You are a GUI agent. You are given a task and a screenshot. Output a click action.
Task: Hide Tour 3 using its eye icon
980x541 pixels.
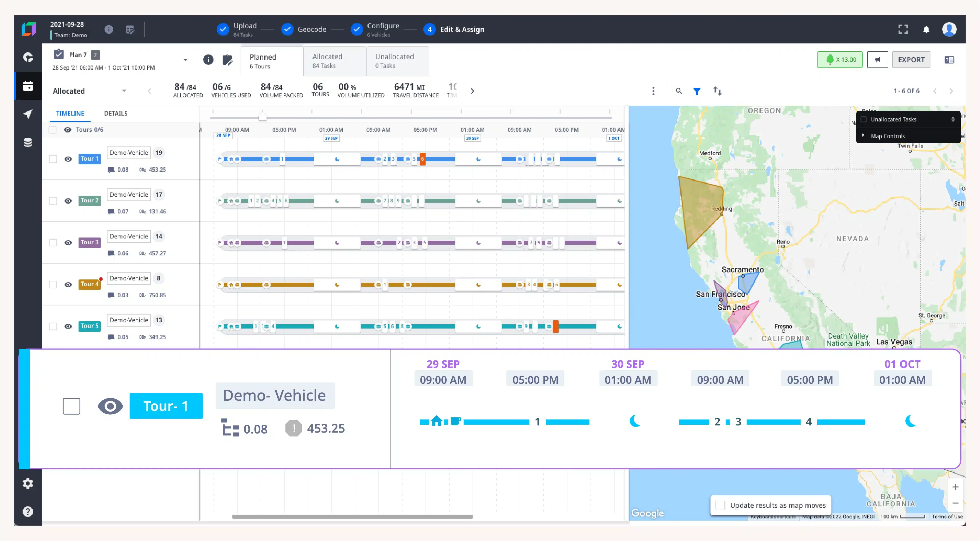click(x=68, y=243)
